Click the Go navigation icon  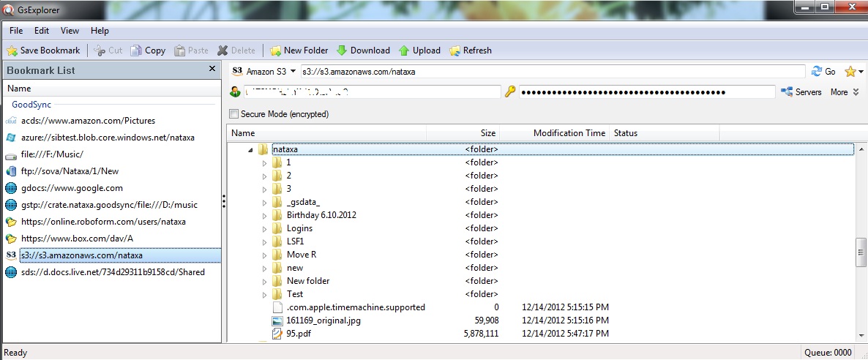pos(817,72)
